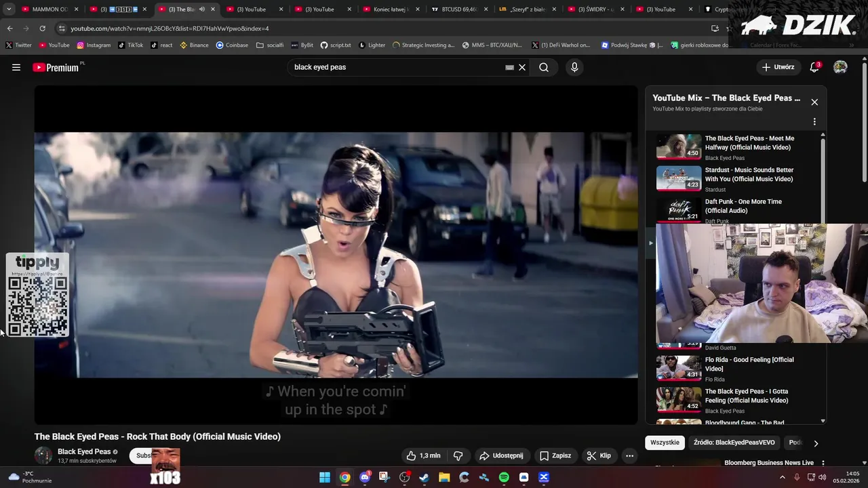
Task: Select the Źródło: BlackEyedPeasVEVO chip
Action: [x=734, y=443]
